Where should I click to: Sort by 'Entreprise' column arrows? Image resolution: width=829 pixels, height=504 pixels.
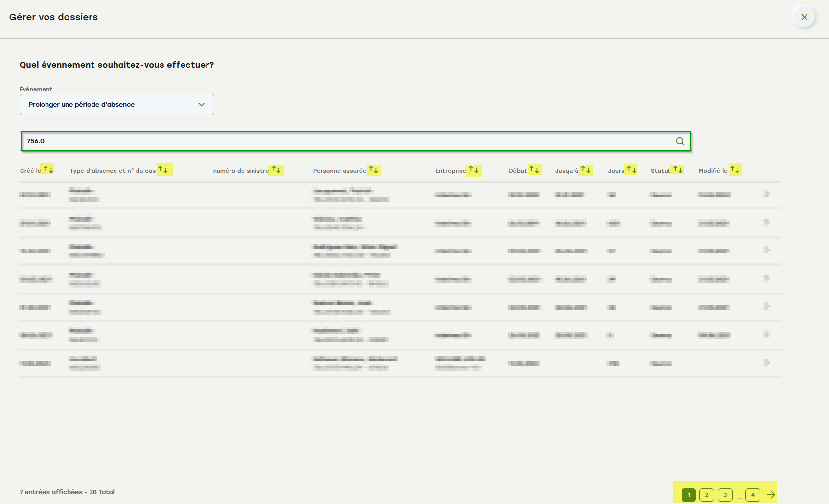click(x=474, y=170)
